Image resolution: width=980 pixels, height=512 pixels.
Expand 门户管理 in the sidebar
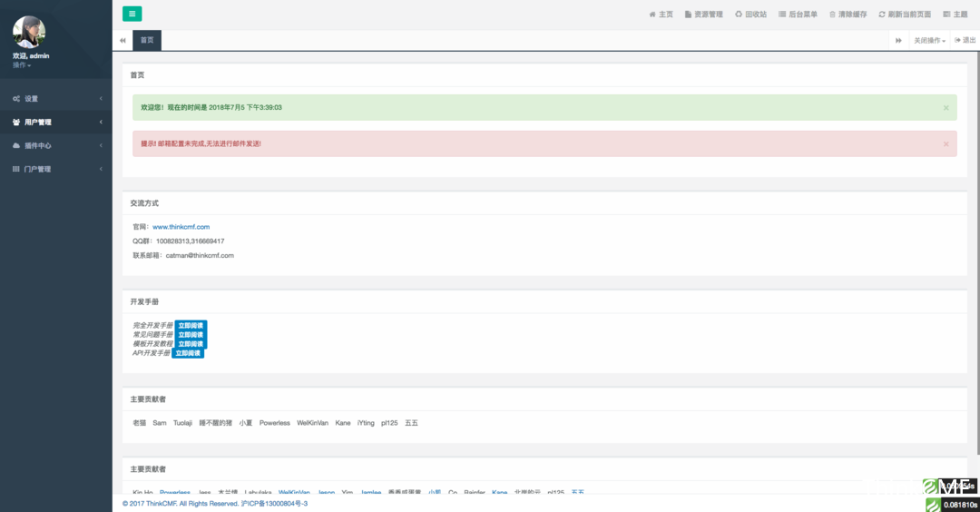(56, 169)
